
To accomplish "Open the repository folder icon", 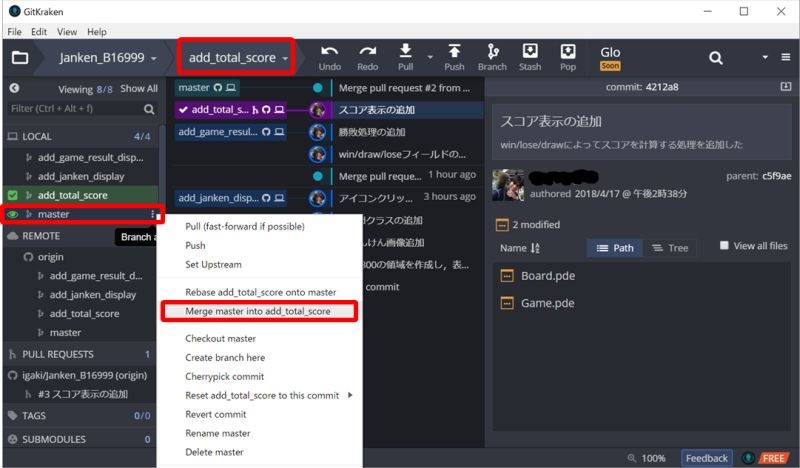I will pyautogui.click(x=20, y=58).
